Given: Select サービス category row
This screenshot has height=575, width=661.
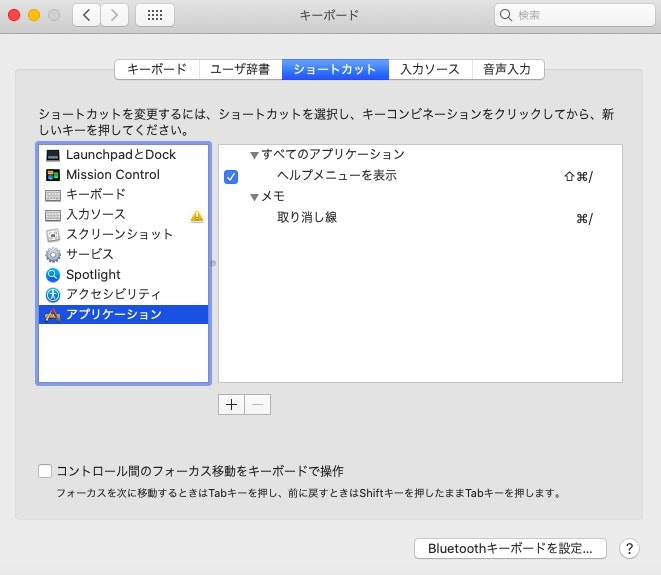Looking at the screenshot, I should [124, 255].
